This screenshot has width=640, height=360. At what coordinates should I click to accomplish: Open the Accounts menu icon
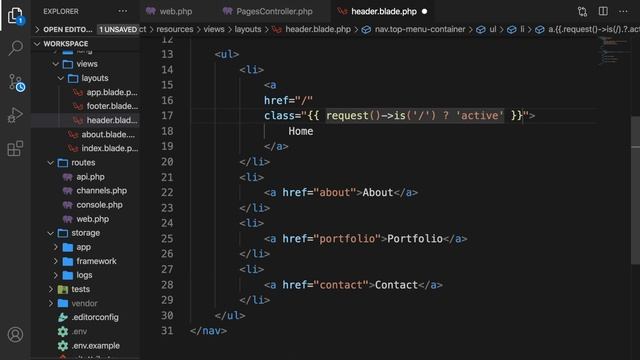coord(15,335)
